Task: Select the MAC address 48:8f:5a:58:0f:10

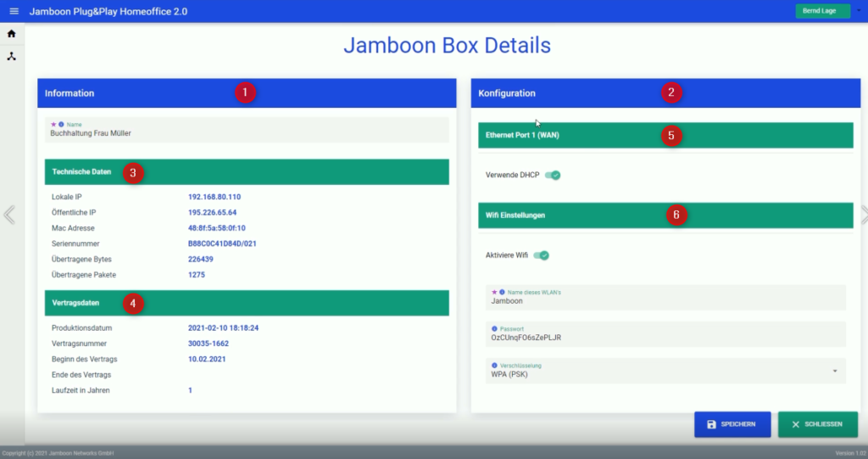Action: tap(216, 228)
